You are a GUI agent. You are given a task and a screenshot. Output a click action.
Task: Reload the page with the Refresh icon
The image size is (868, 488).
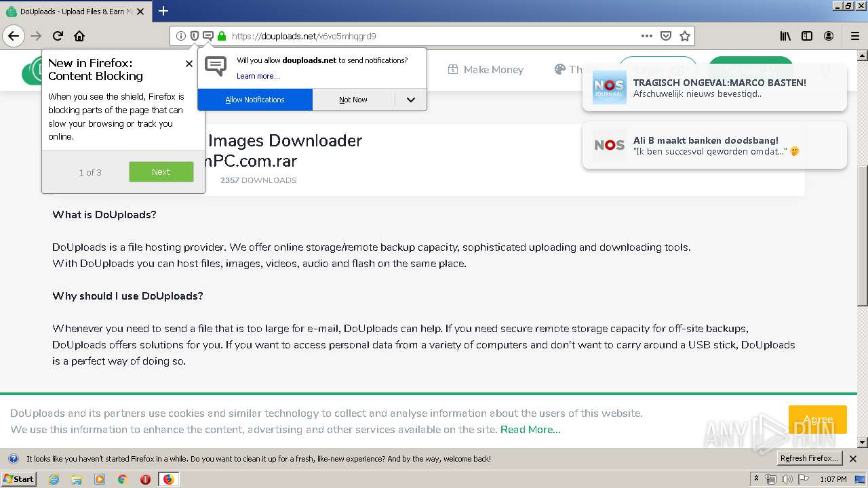pos(58,36)
